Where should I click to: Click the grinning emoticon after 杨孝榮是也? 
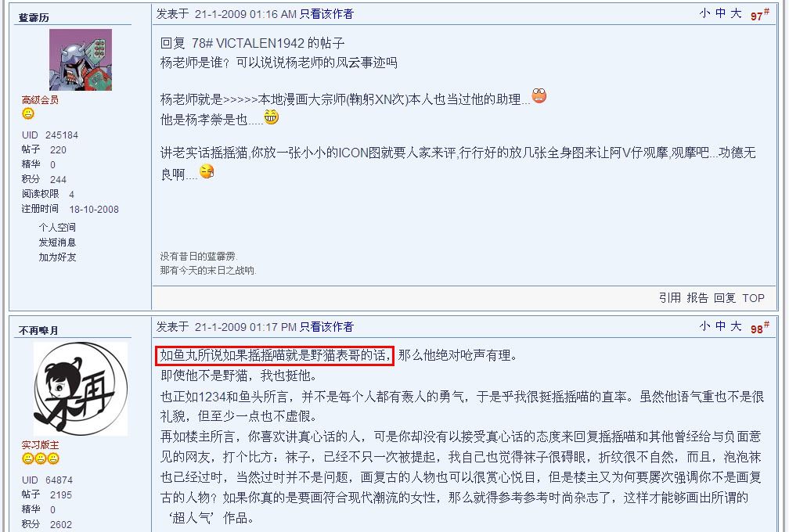coord(271,117)
